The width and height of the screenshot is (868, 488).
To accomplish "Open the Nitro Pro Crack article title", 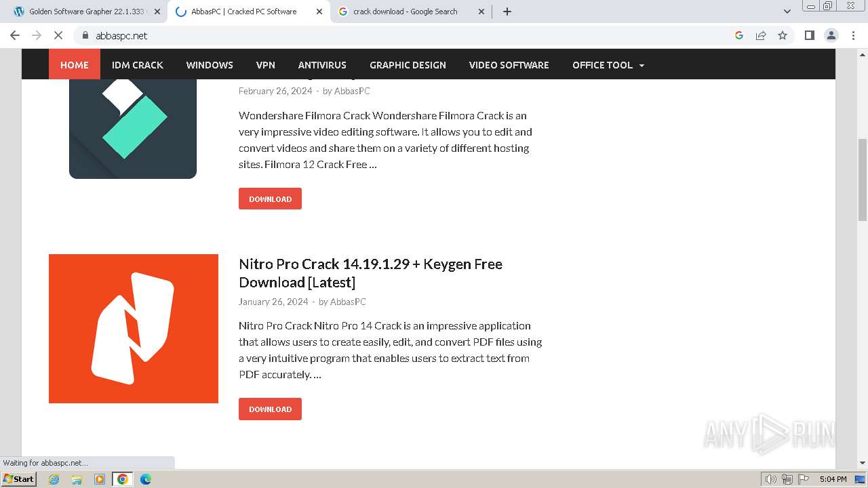I will (x=370, y=273).
